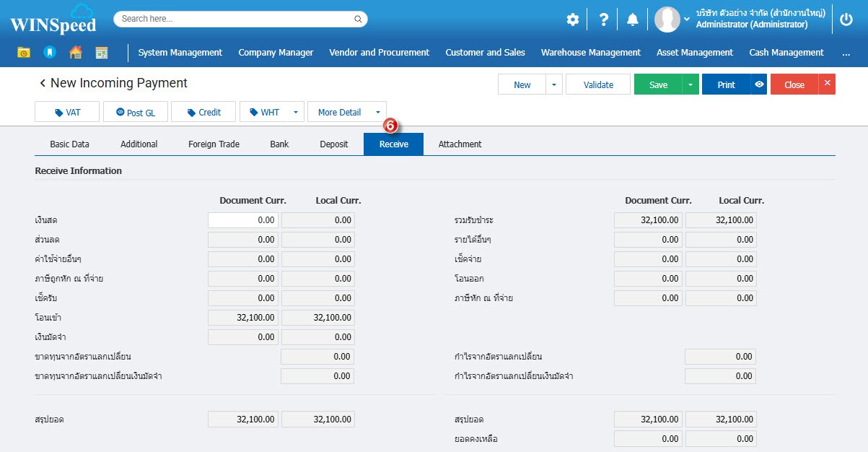Expand the WHT dropdown arrow
This screenshot has height=452, width=868.
(x=295, y=112)
